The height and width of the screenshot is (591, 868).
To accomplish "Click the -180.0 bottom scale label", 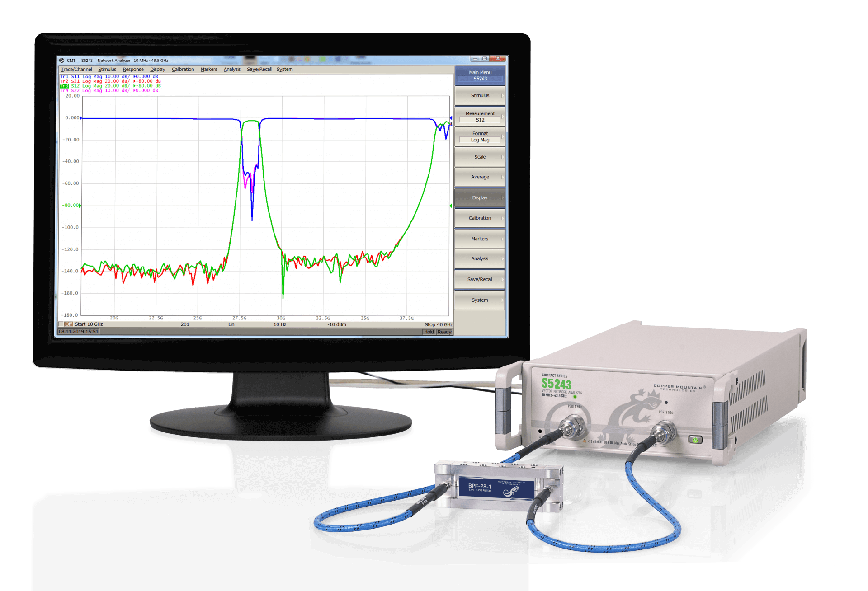I will coord(70,315).
